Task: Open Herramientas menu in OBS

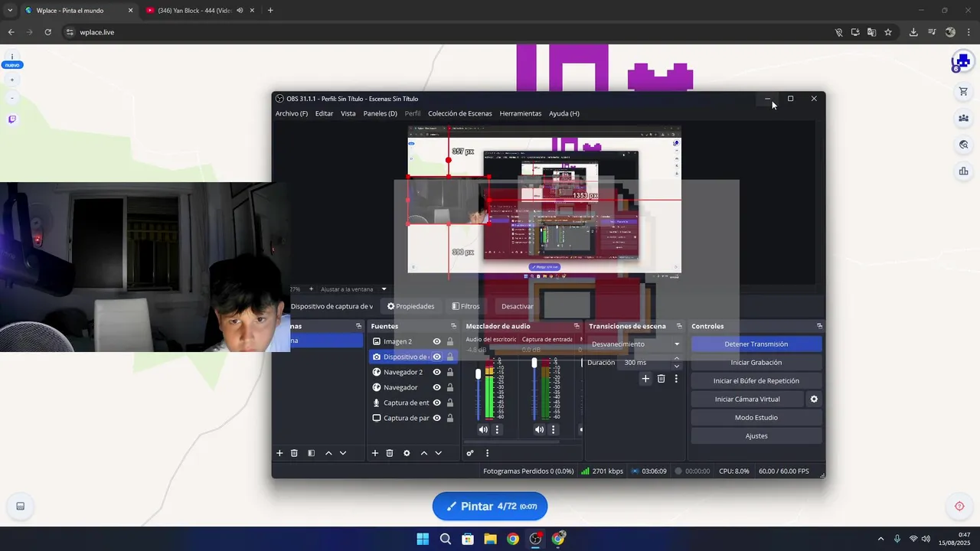Action: [521, 113]
